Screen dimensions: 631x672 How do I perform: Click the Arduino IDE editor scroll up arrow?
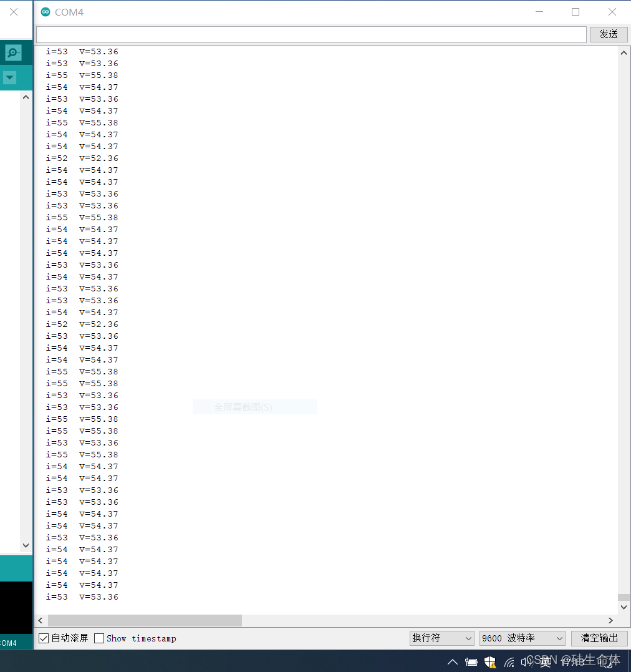point(26,97)
